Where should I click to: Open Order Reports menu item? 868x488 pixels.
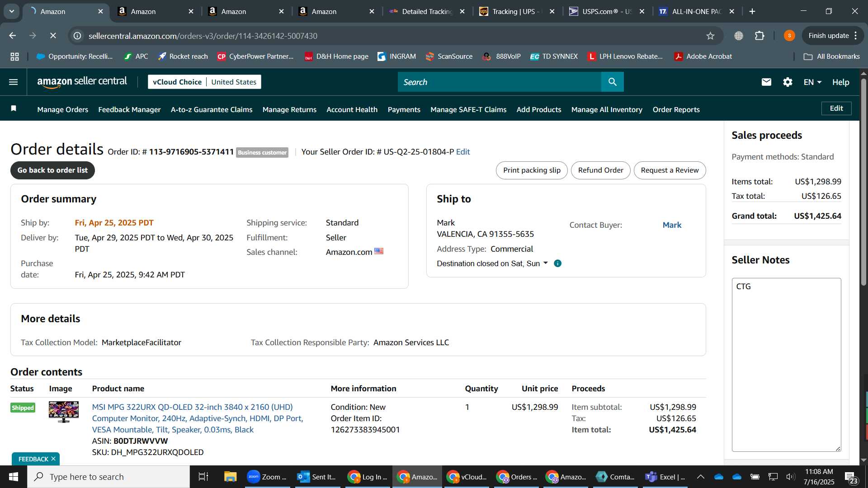tap(676, 109)
